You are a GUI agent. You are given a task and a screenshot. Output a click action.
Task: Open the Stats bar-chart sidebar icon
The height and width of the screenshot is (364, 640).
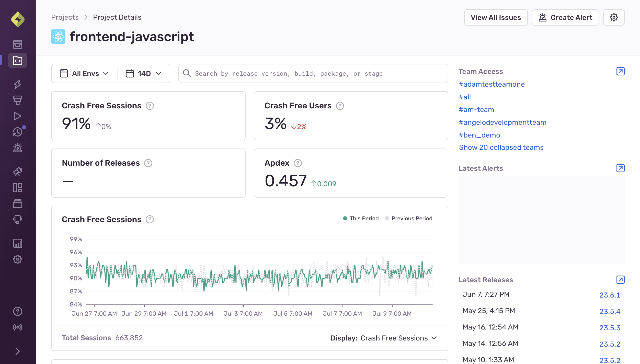pos(18,243)
